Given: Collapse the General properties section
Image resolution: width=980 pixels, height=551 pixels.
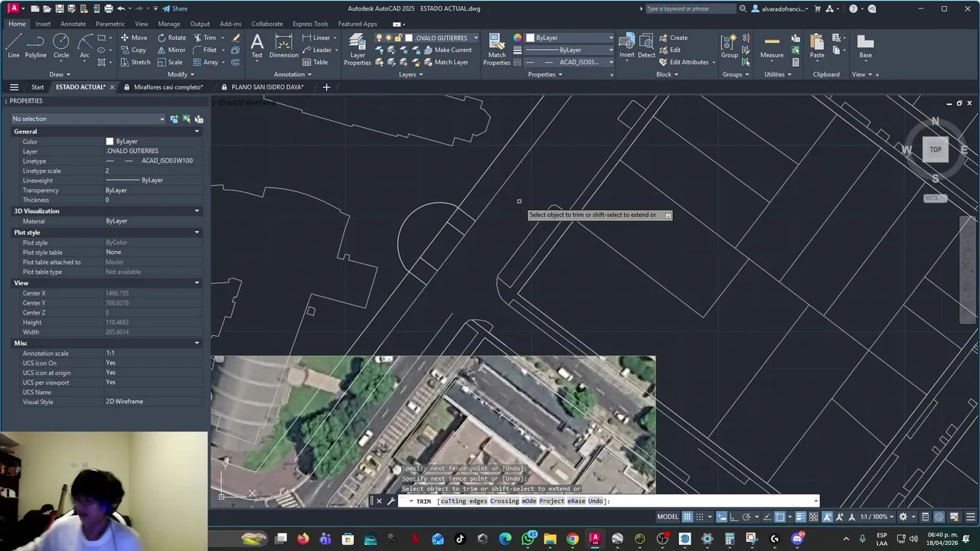Looking at the screenshot, I should tap(197, 132).
